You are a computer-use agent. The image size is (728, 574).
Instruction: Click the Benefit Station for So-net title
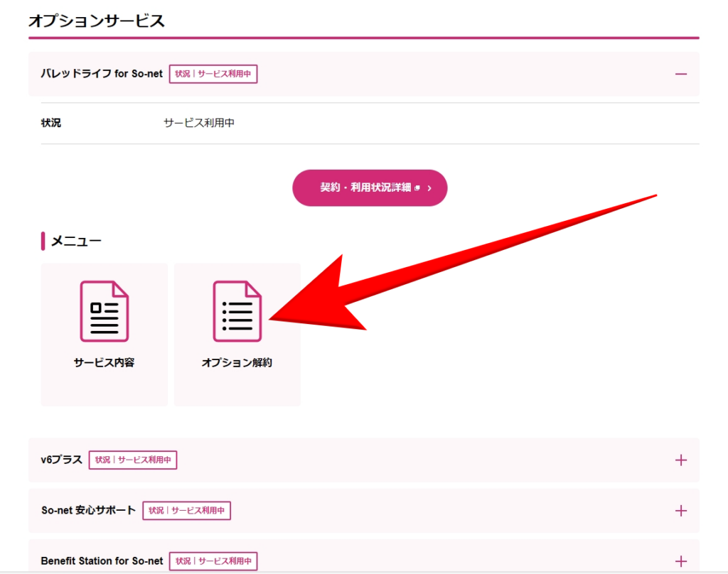pos(102,561)
